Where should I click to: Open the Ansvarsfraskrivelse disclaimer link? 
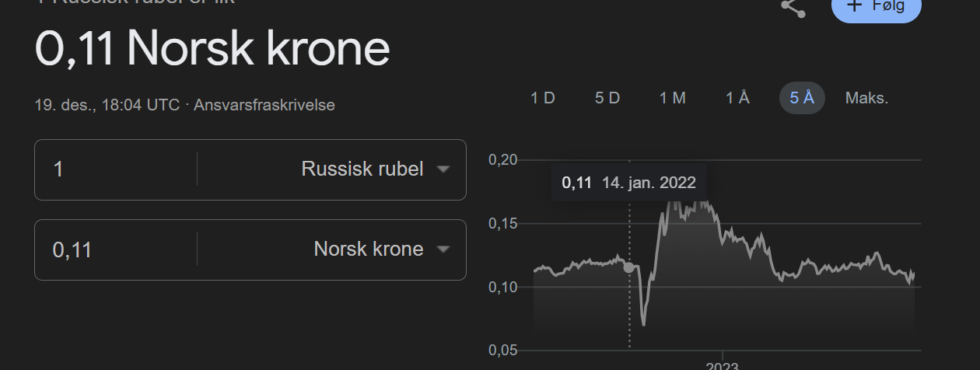click(264, 105)
